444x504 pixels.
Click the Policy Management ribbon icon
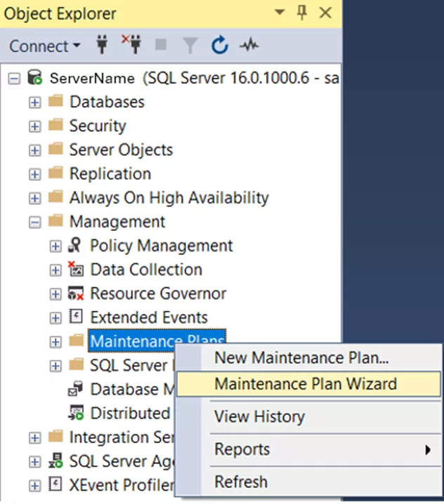[75, 245]
